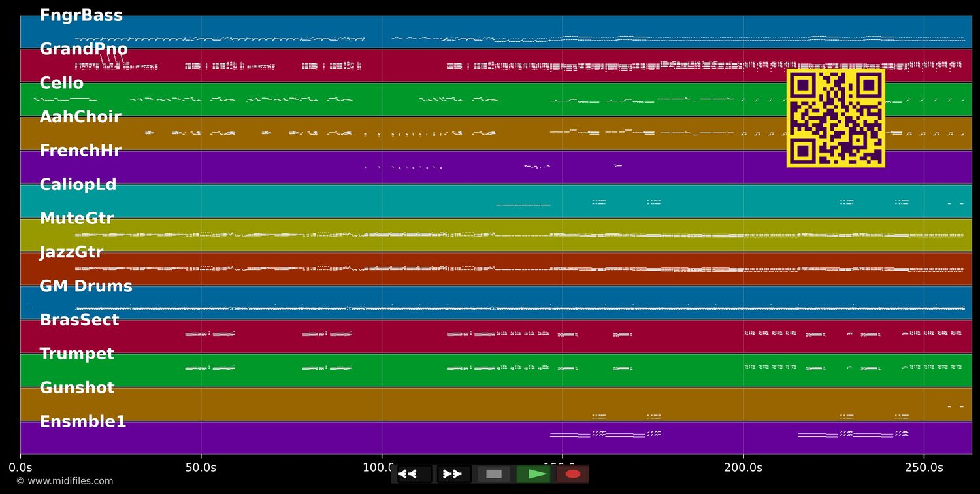Expand the Cello track details
Screen dimensions: 980x494
(61, 82)
